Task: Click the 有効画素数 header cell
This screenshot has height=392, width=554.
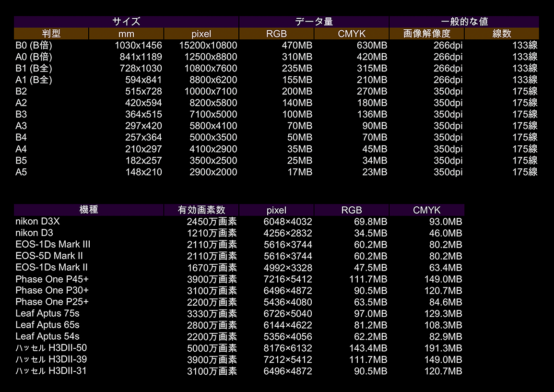Action: 201,210
